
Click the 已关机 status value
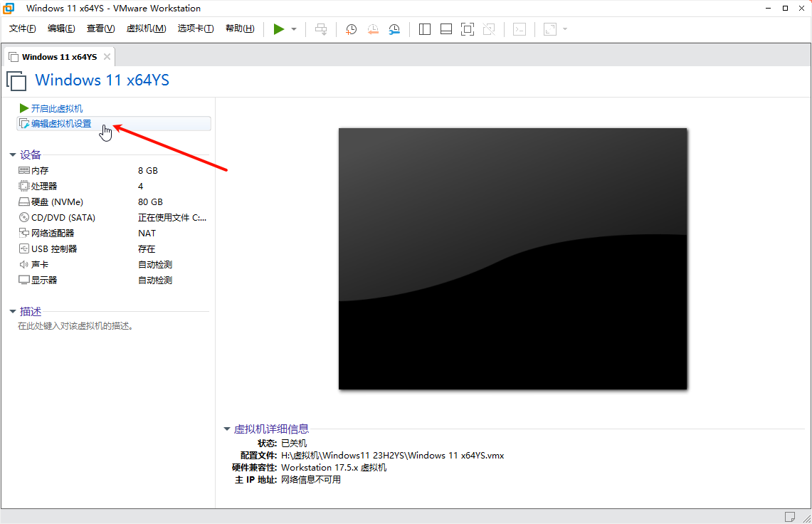[x=294, y=443]
